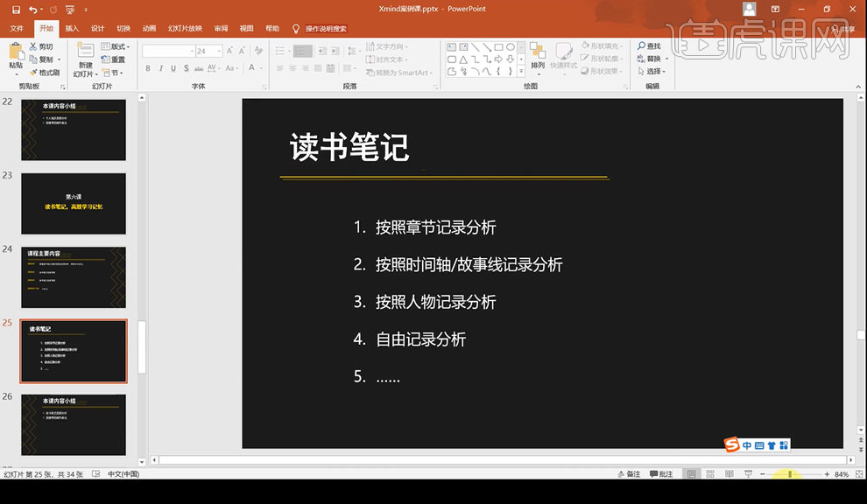
Task: Click the Bold formatting icon
Action: [147, 68]
